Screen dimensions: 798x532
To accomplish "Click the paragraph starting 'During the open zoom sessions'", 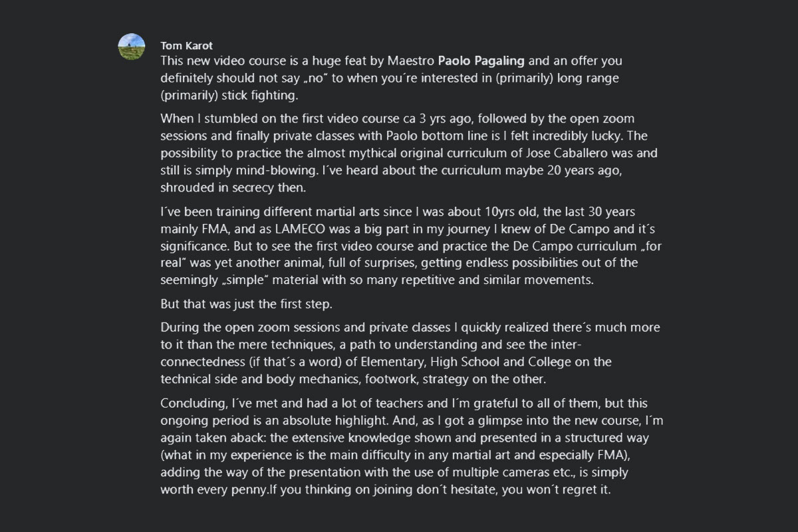I will pos(410,354).
